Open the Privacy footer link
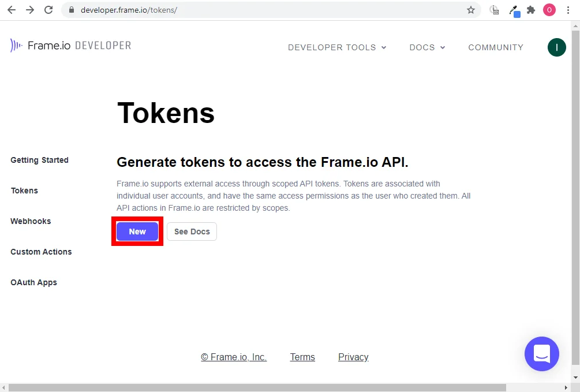 353,357
